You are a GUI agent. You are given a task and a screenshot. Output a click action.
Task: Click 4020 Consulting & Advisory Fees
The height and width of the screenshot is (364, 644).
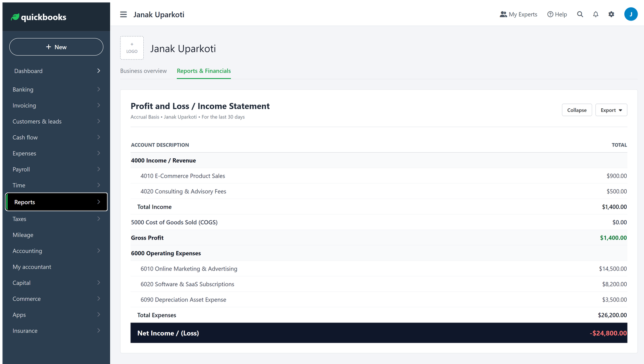tap(183, 191)
